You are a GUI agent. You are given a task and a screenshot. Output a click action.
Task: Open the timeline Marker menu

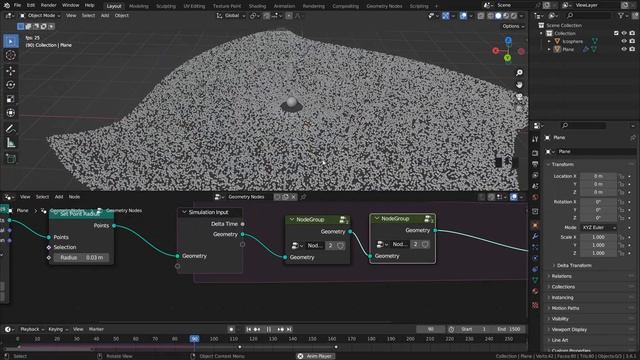point(96,329)
